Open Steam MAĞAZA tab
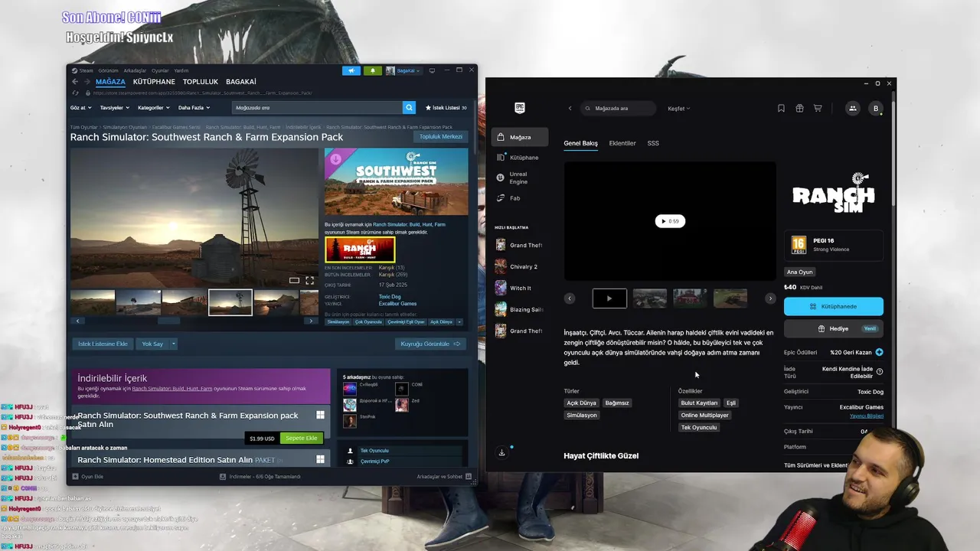 110,82
